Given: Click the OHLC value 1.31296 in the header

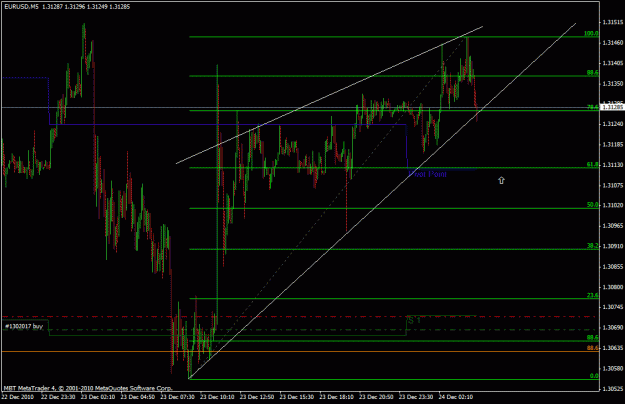Looking at the screenshot, I should coord(76,7).
